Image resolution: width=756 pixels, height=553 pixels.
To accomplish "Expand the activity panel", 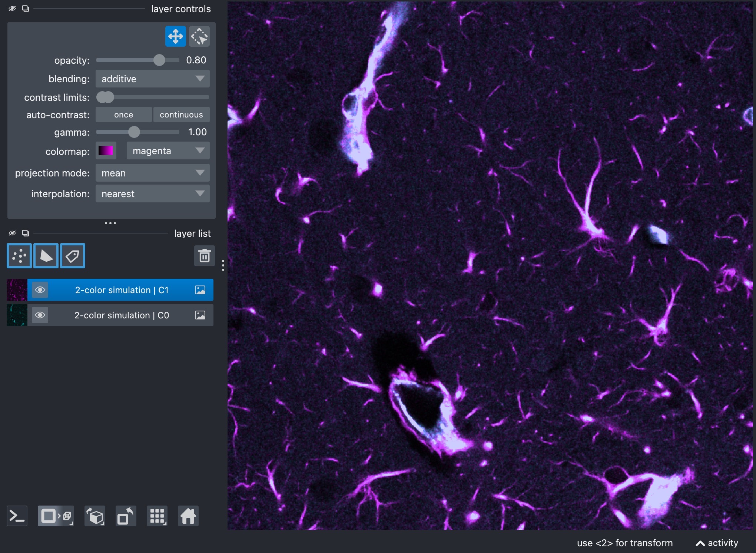I will click(717, 543).
